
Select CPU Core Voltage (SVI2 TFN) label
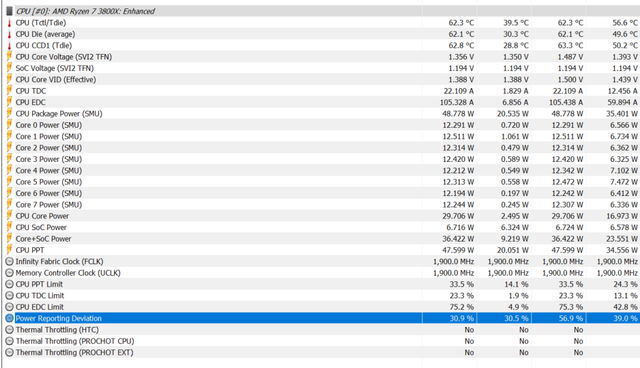click(64, 57)
